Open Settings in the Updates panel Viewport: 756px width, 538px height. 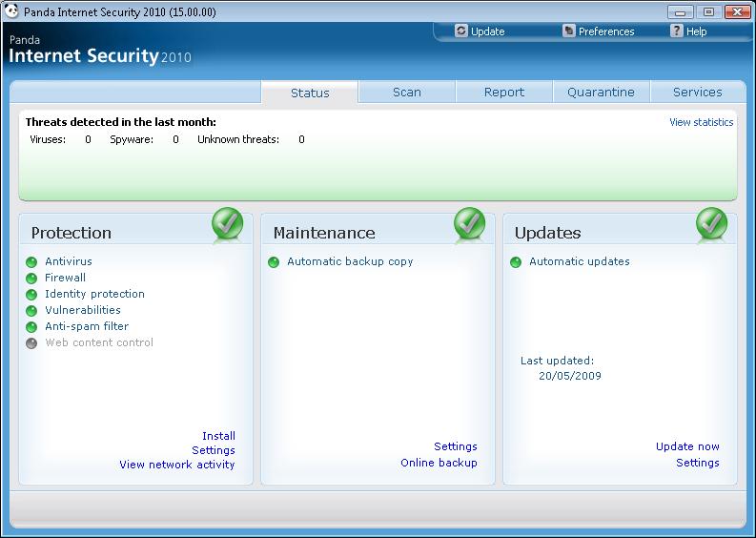point(697,463)
